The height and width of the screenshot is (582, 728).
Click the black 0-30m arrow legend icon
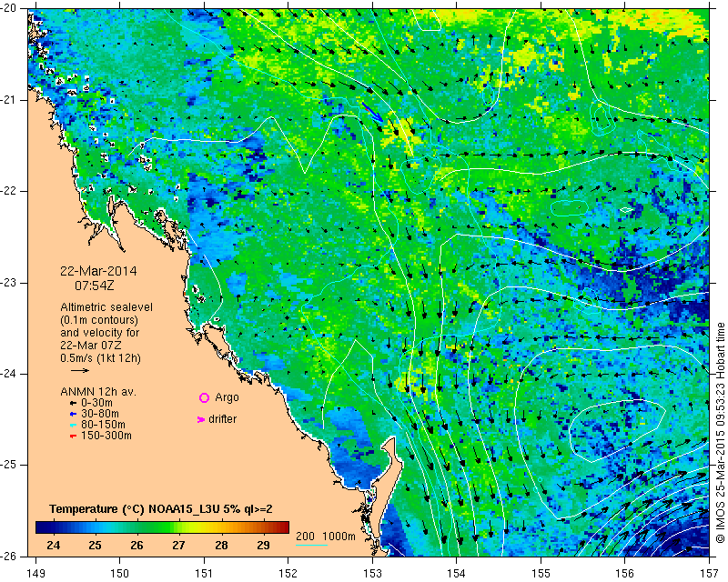coord(73,403)
